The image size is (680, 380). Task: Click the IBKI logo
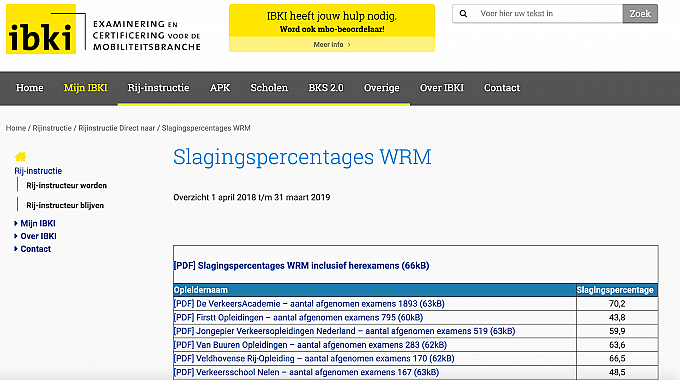click(x=41, y=29)
